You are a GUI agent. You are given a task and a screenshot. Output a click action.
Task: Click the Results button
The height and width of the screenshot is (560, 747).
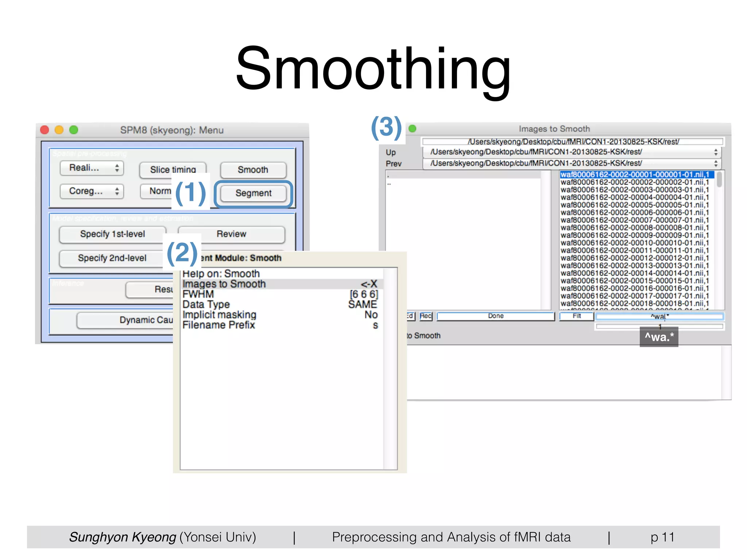[x=150, y=289]
